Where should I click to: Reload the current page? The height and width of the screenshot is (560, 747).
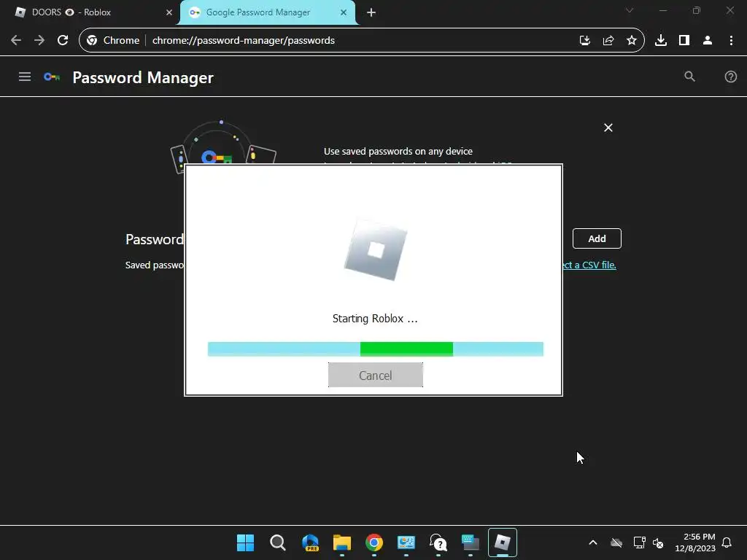click(x=63, y=41)
